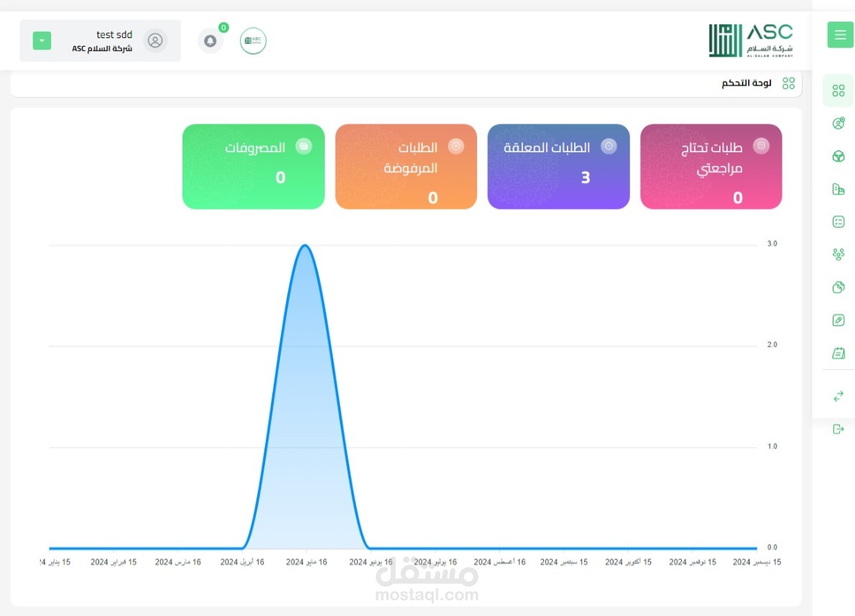
Task: Open the notifications bell
Action: pyautogui.click(x=211, y=41)
